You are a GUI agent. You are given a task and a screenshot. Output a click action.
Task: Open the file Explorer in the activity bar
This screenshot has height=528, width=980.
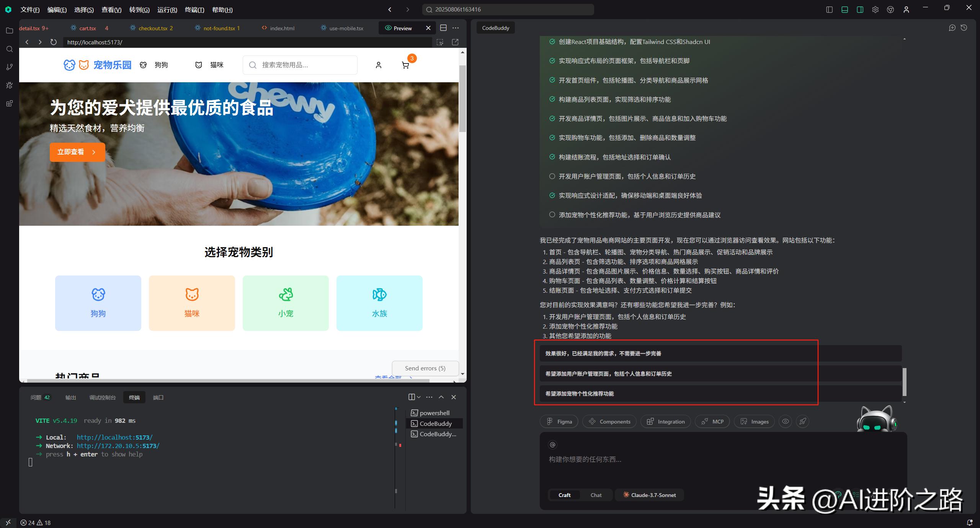click(10, 31)
